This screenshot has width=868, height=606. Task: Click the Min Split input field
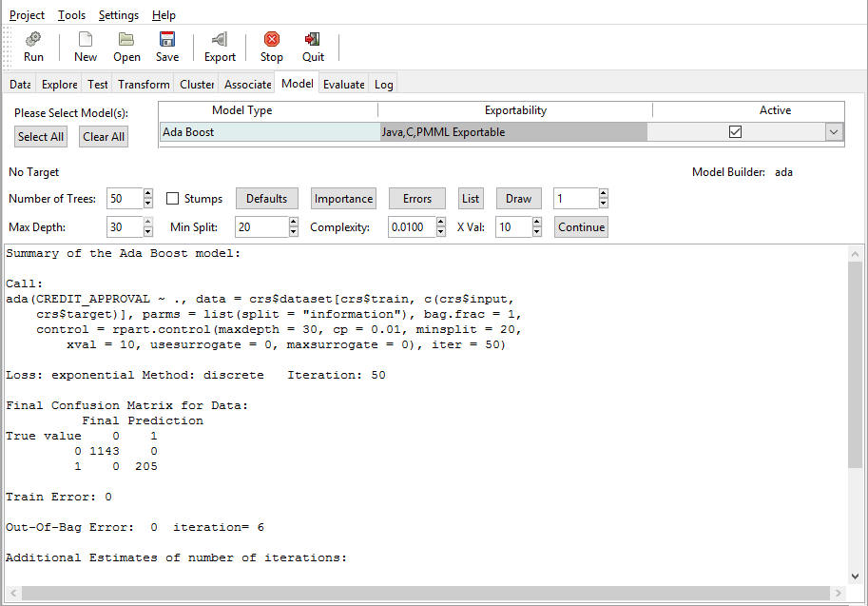pos(261,227)
